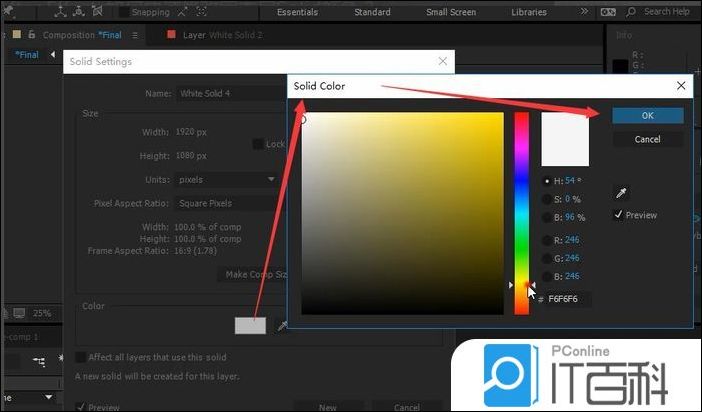The height and width of the screenshot is (412, 702).
Task: Click the lock icon beside the Composition tab
Action: pos(31,34)
